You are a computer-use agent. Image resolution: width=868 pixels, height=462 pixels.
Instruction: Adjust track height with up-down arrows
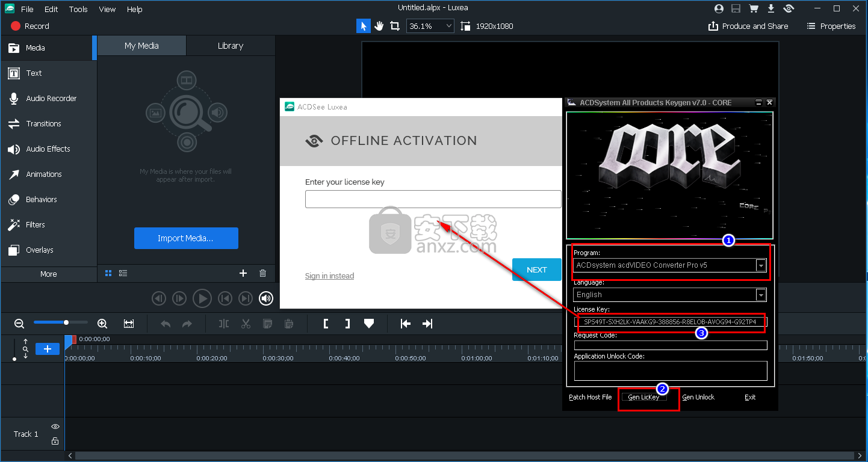(x=25, y=349)
